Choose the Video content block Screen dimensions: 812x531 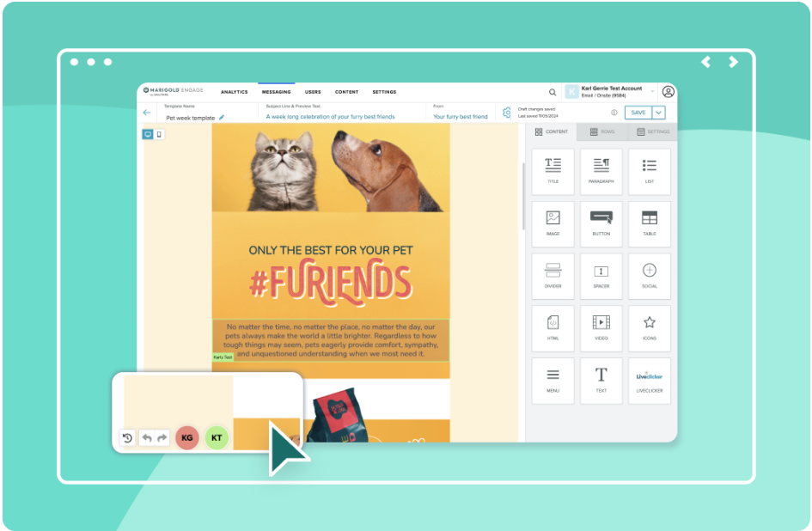601,327
